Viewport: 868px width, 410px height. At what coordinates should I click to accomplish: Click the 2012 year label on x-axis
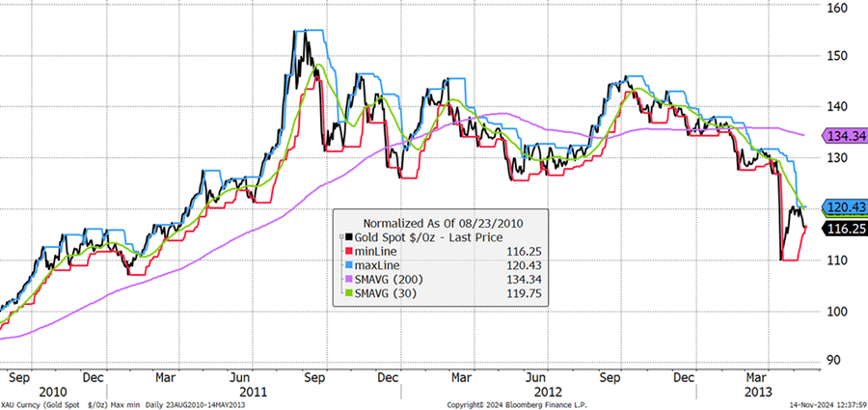pyautogui.click(x=548, y=392)
